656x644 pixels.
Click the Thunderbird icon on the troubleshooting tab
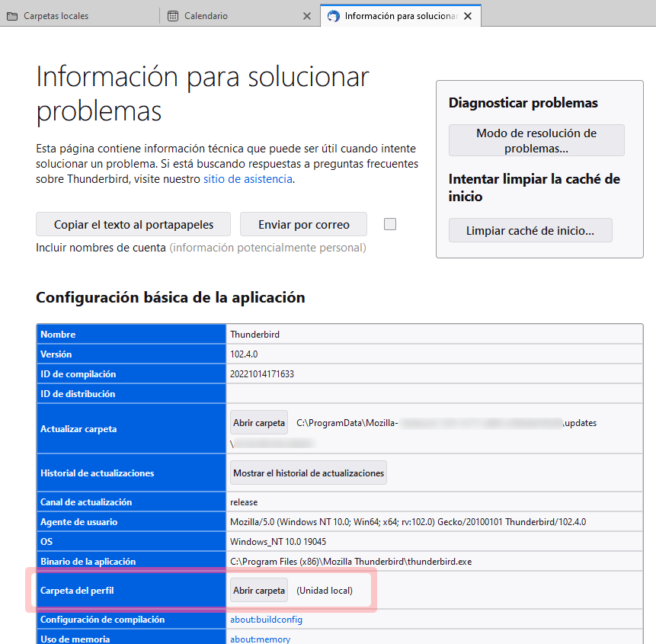[x=334, y=16]
